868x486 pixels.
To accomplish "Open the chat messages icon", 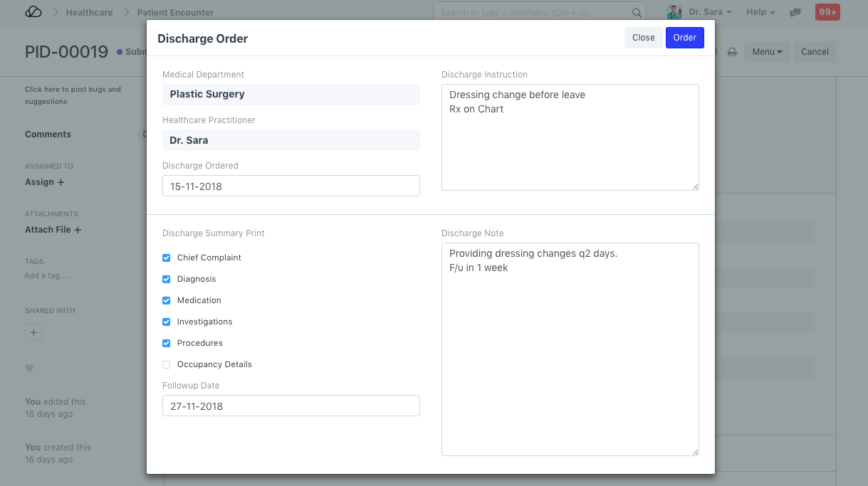I will click(x=795, y=13).
